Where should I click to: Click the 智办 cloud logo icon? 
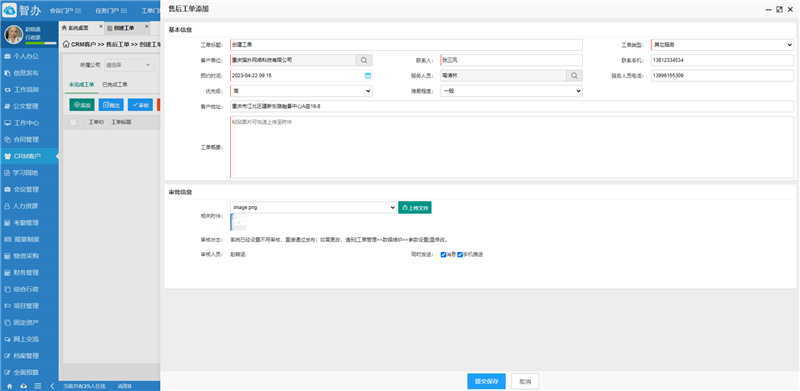(10, 10)
